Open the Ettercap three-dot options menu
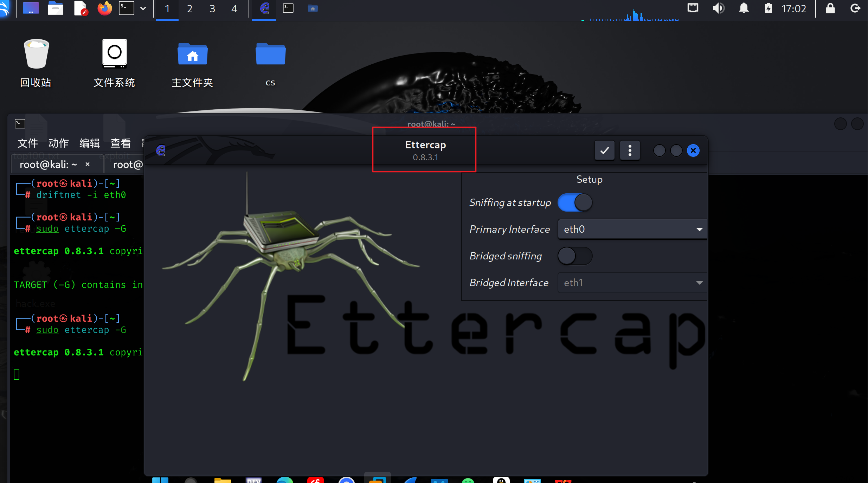This screenshot has height=483, width=868. [x=630, y=150]
